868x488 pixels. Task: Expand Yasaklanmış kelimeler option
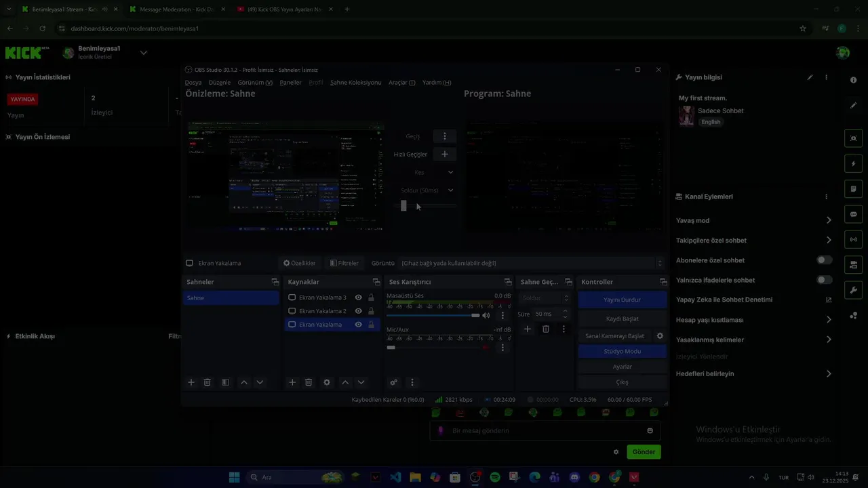(829, 340)
